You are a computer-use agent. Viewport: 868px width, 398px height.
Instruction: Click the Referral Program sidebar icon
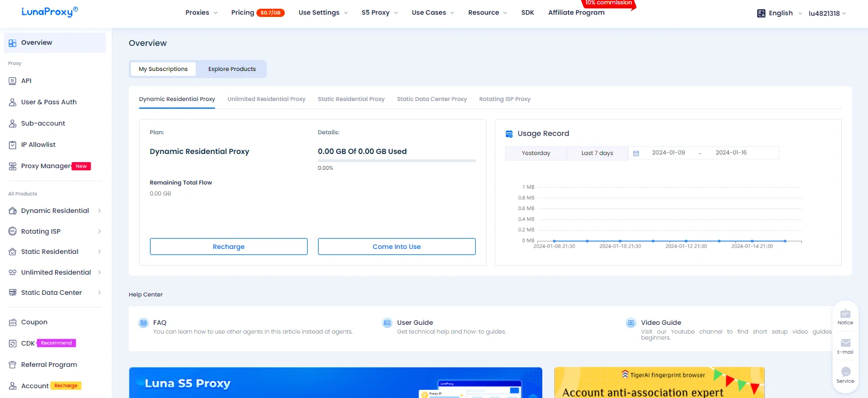[13, 365]
